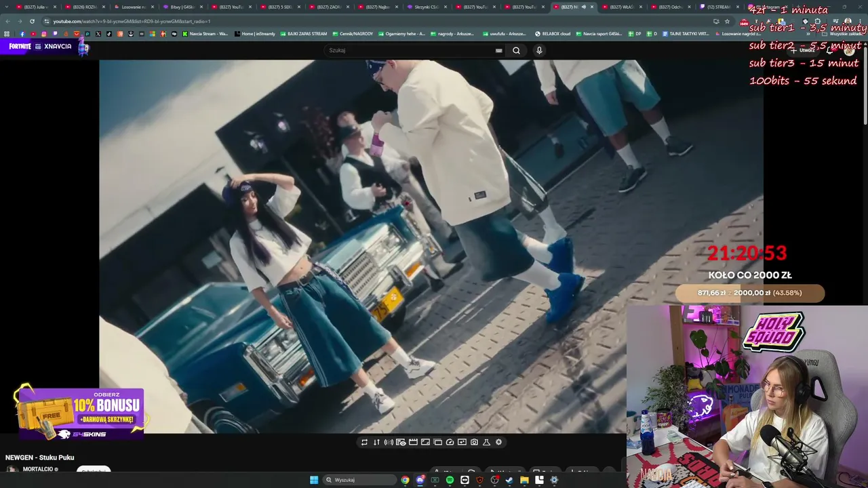Open the Windows Start menu

[x=314, y=480]
